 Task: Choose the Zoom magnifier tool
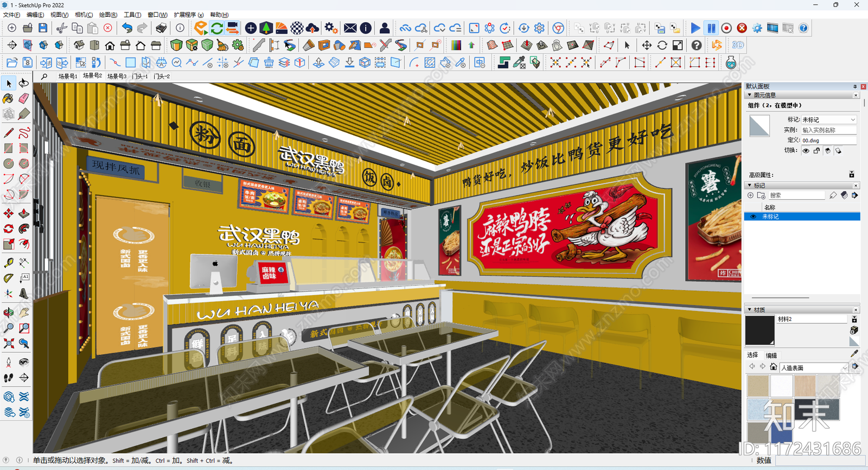coord(9,328)
